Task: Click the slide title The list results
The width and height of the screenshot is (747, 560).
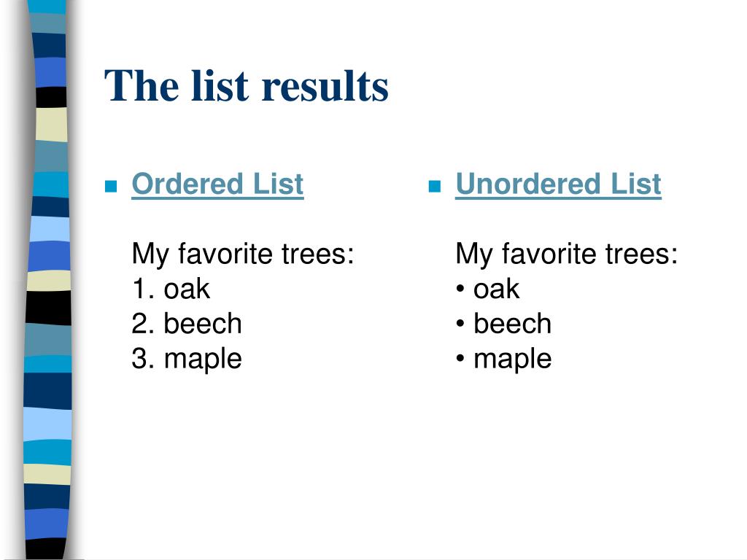Action: pos(247,86)
